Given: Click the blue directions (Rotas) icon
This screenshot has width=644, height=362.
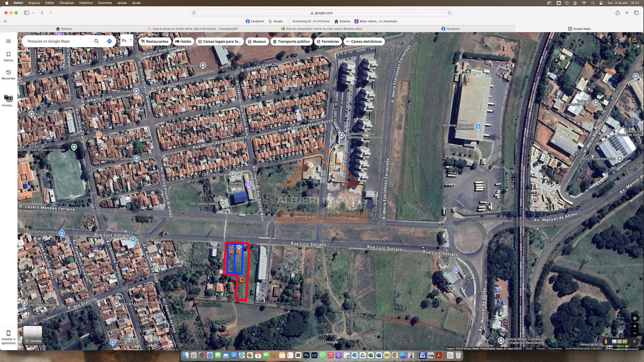Looking at the screenshot, I should (x=109, y=41).
